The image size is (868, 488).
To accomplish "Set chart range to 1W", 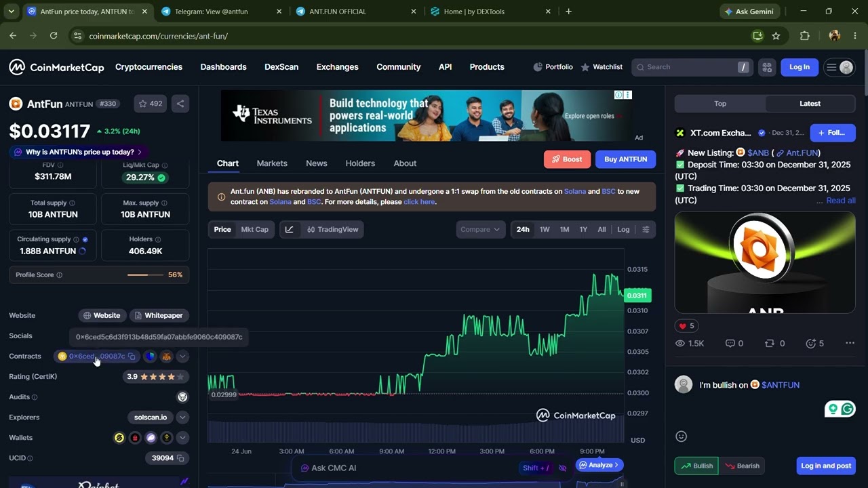I will pyautogui.click(x=545, y=230).
